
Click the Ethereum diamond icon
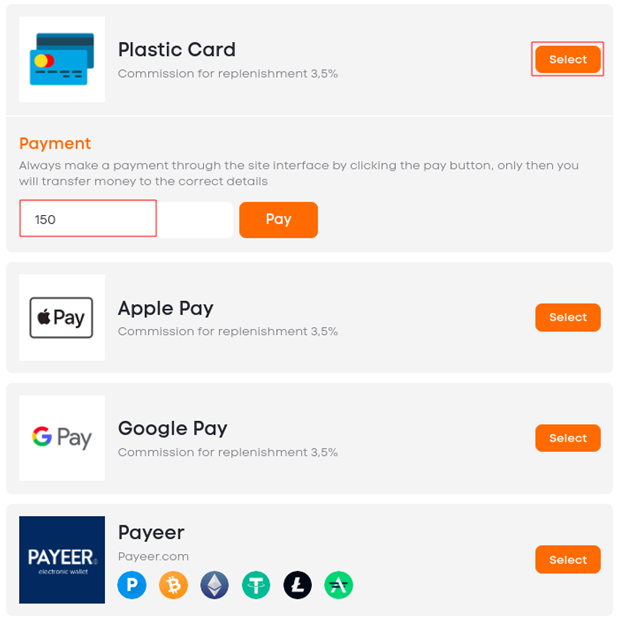215,585
